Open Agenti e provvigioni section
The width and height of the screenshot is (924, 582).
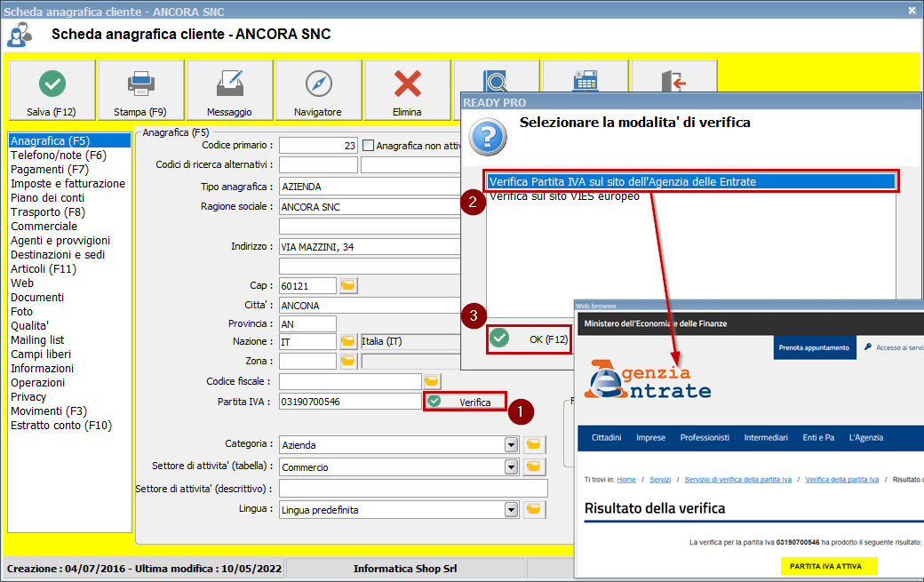pyautogui.click(x=60, y=240)
